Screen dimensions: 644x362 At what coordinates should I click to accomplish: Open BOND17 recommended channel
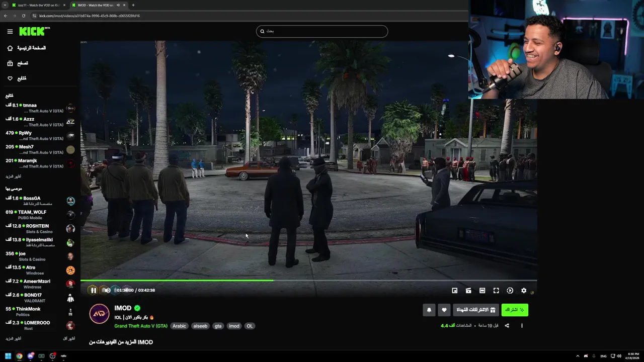[x=40, y=298]
